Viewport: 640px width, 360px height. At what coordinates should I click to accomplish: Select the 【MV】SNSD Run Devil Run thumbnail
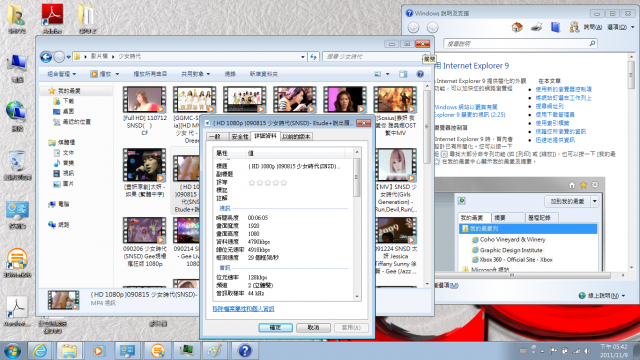[x=396, y=165]
